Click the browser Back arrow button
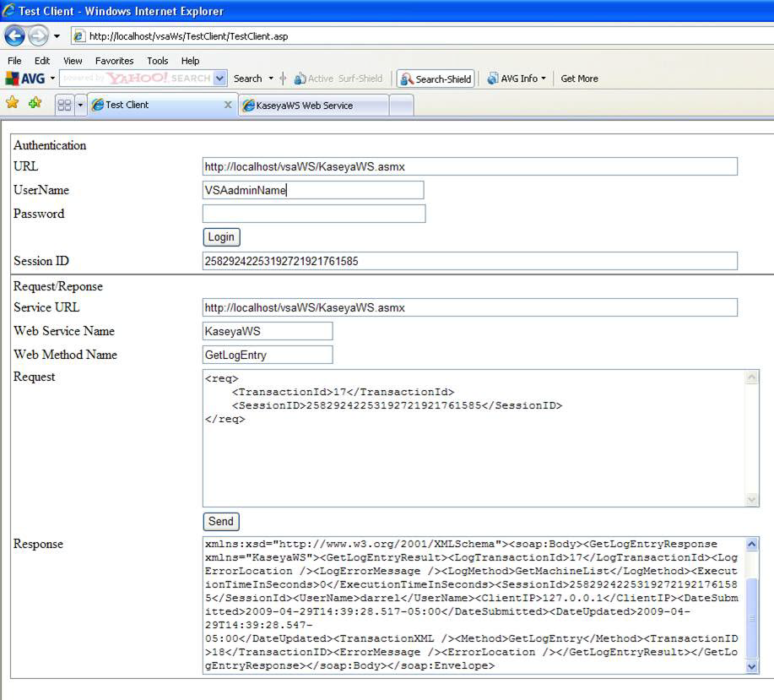 [x=14, y=36]
